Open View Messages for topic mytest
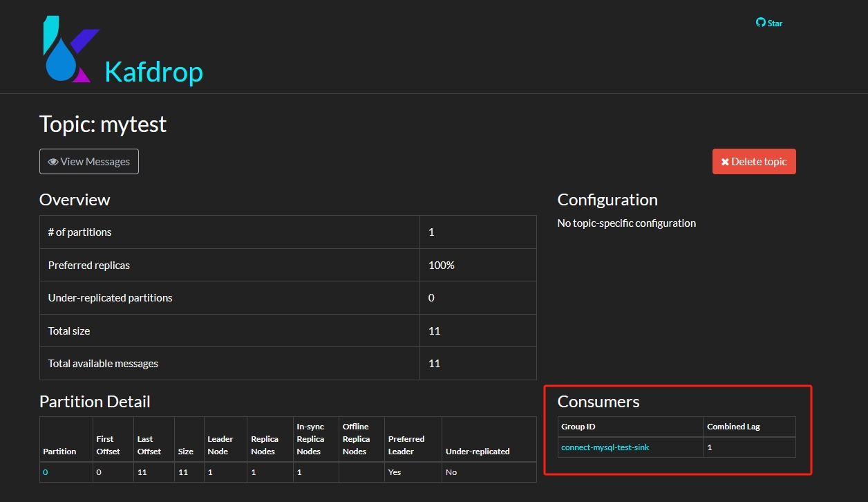The height and width of the screenshot is (502, 868). tap(89, 161)
